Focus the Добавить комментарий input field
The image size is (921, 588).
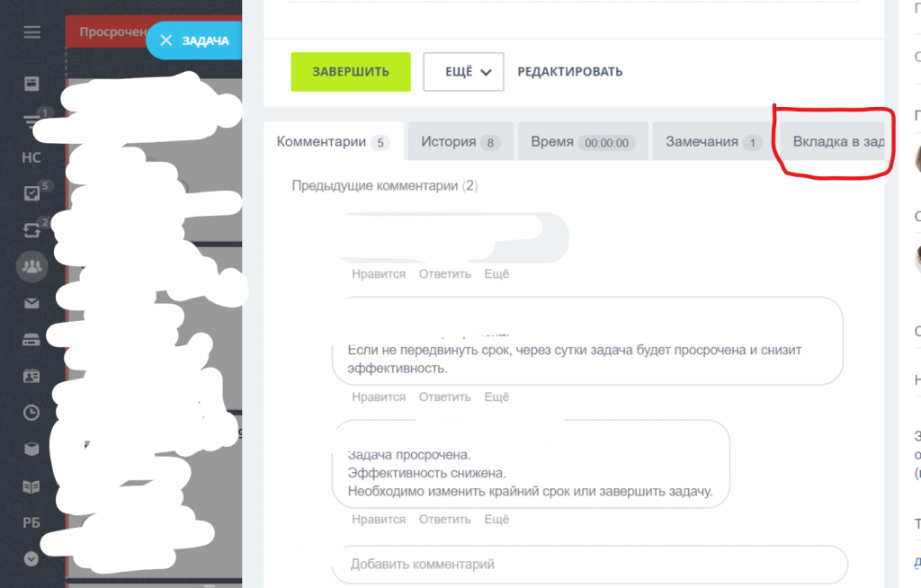[590, 565]
